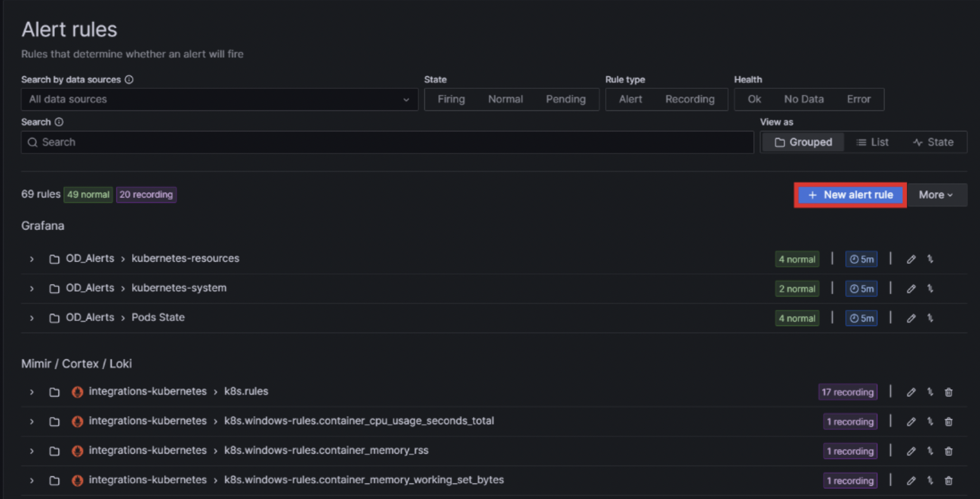
Task: Filter health by Error
Action: click(859, 99)
